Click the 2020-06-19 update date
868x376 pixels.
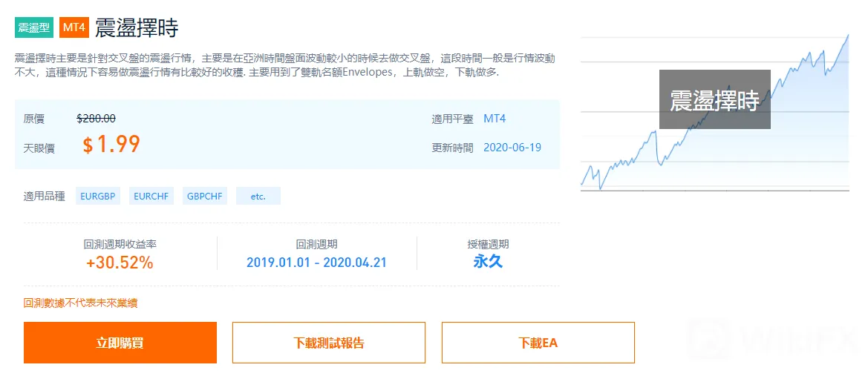pyautogui.click(x=512, y=147)
